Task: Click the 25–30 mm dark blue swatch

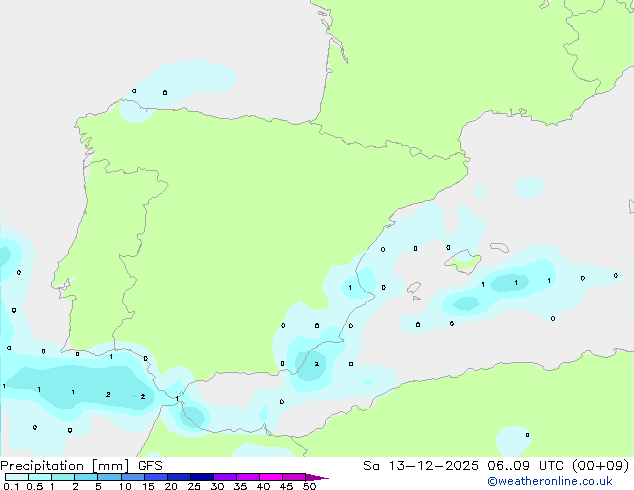Action: pos(202,477)
